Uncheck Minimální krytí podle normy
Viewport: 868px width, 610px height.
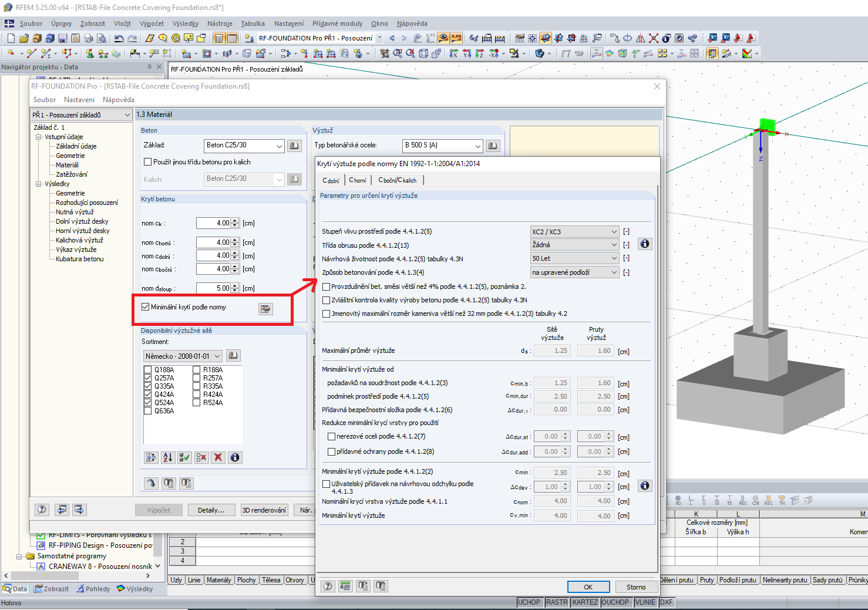tap(146, 307)
